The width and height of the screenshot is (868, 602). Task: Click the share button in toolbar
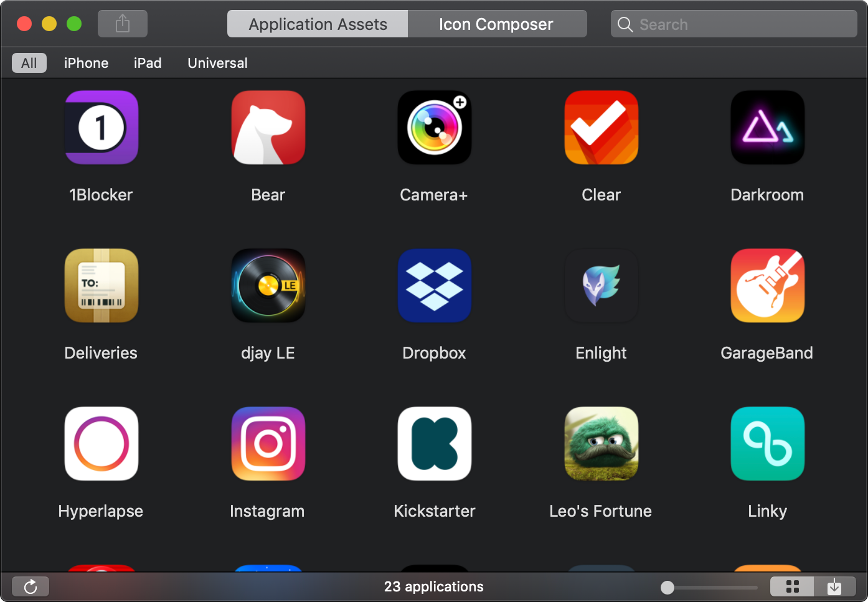click(x=123, y=24)
